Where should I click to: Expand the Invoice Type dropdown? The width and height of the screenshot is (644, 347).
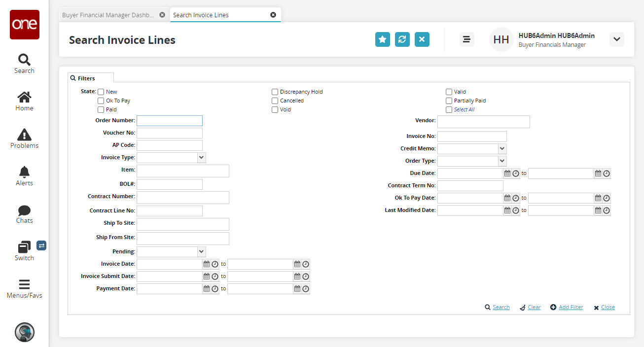click(x=201, y=158)
